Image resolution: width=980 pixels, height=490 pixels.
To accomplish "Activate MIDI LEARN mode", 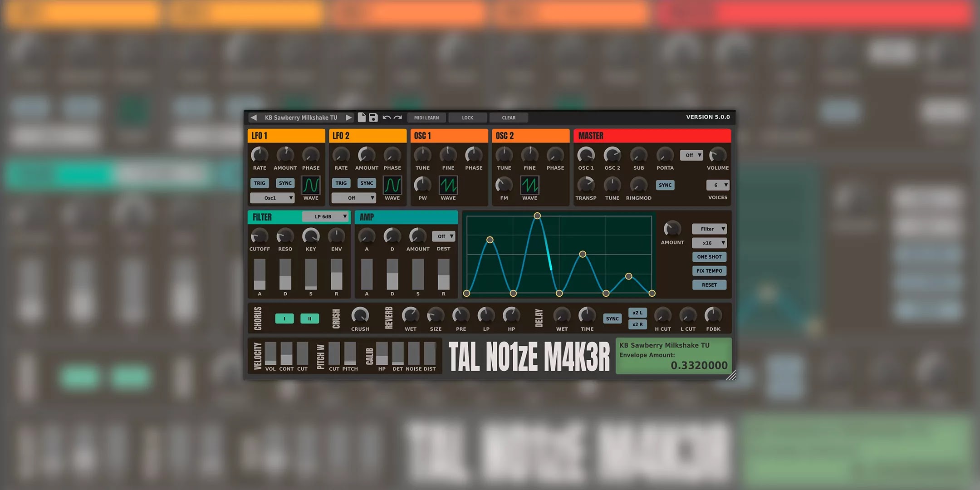I will pyautogui.click(x=426, y=118).
